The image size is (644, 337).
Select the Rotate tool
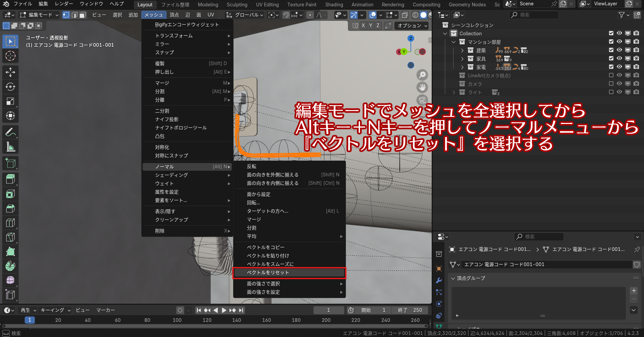10,87
